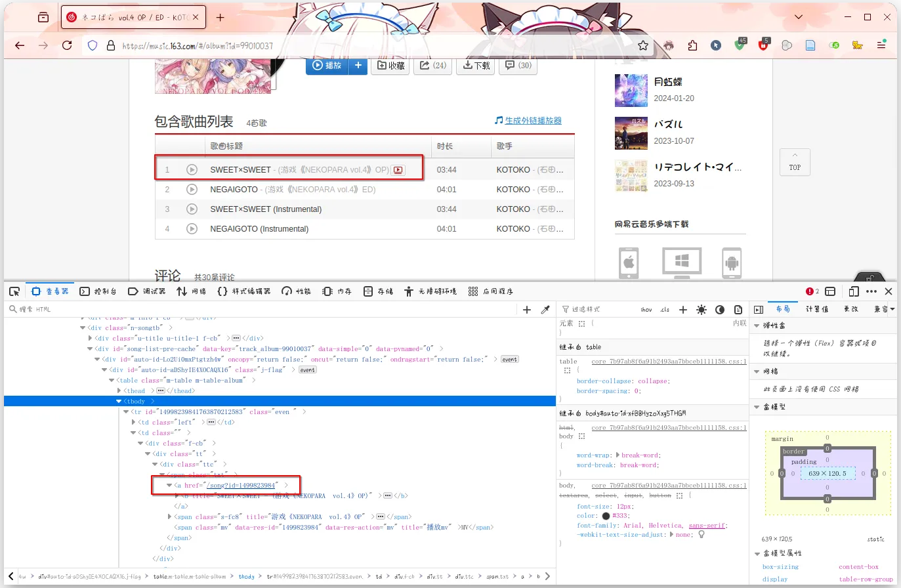Toggle :hov pseudo-class simulation
Screen dimensions: 901x588
click(646, 309)
